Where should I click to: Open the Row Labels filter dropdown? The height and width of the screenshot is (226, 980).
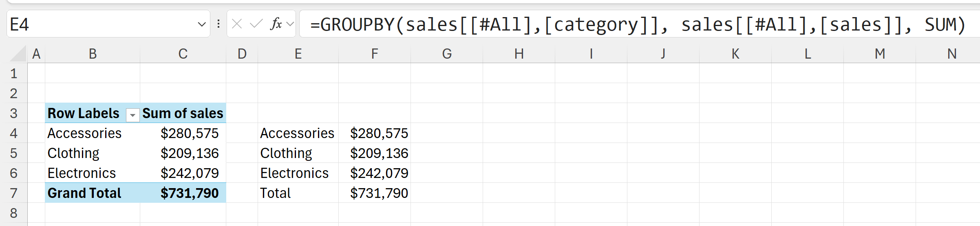coord(132,115)
